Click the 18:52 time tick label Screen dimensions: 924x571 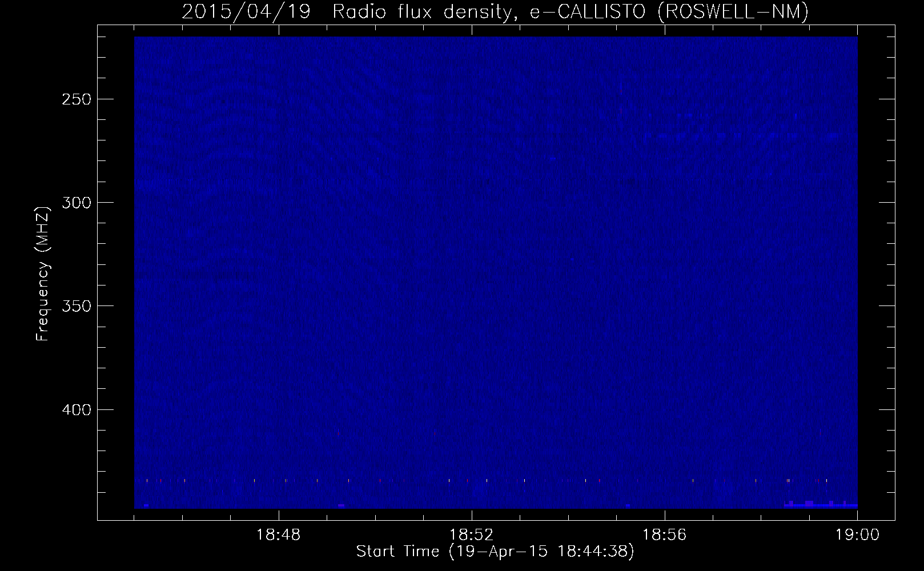pyautogui.click(x=472, y=535)
